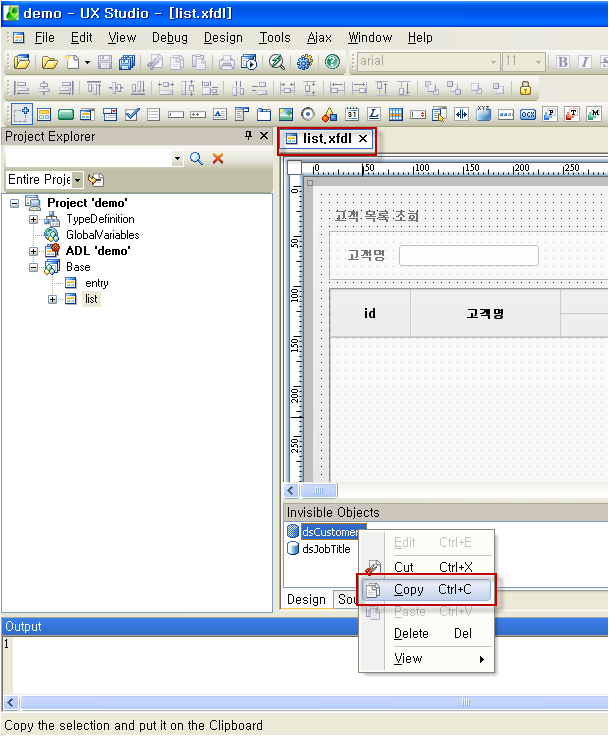Screen dimensions: 609x736
Task: Click the print icon in the toolbar
Action: 226,62
